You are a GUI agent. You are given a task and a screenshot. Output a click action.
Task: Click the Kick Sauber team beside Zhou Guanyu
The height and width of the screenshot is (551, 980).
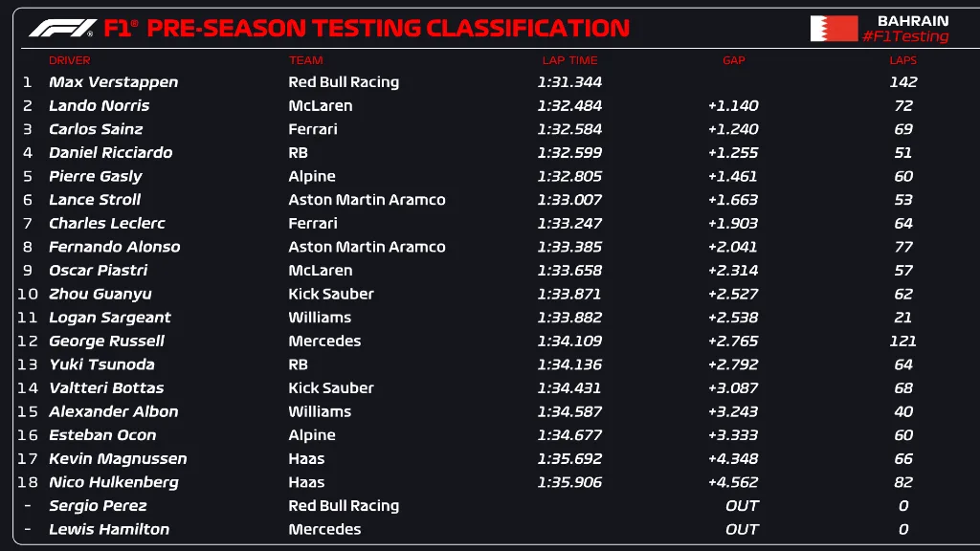[x=331, y=294]
